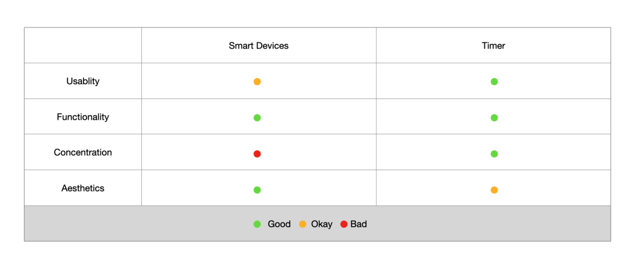The height and width of the screenshot is (271, 644).
Task: Click Timer Concentration green dot
Action: click(x=494, y=154)
